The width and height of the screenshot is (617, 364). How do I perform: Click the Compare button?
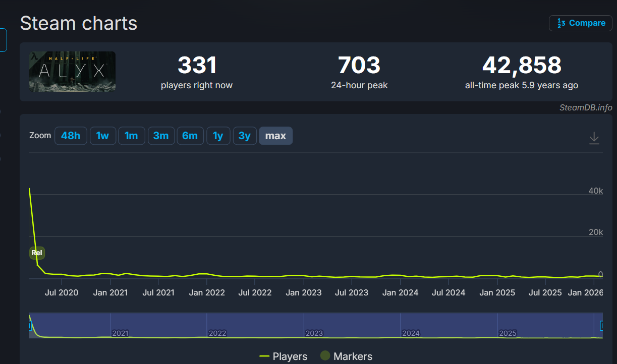pyautogui.click(x=580, y=23)
